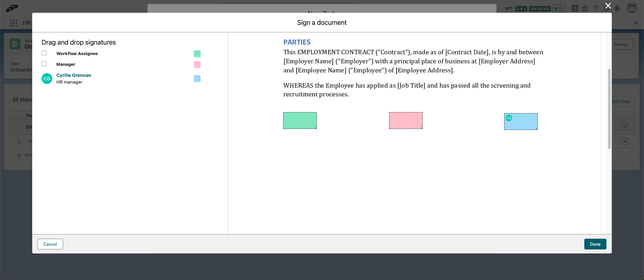Image resolution: width=644 pixels, height=280 pixels.
Task: Click the Salesforce logo icon
Action: (x=12, y=8)
